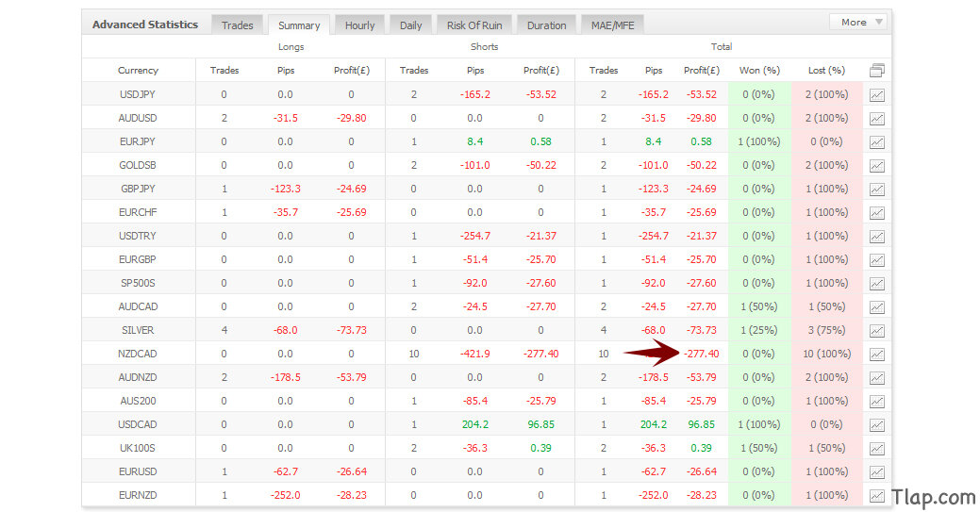980x512 pixels.
Task: Open chart icon for GBPJPY row
Action: 877,189
